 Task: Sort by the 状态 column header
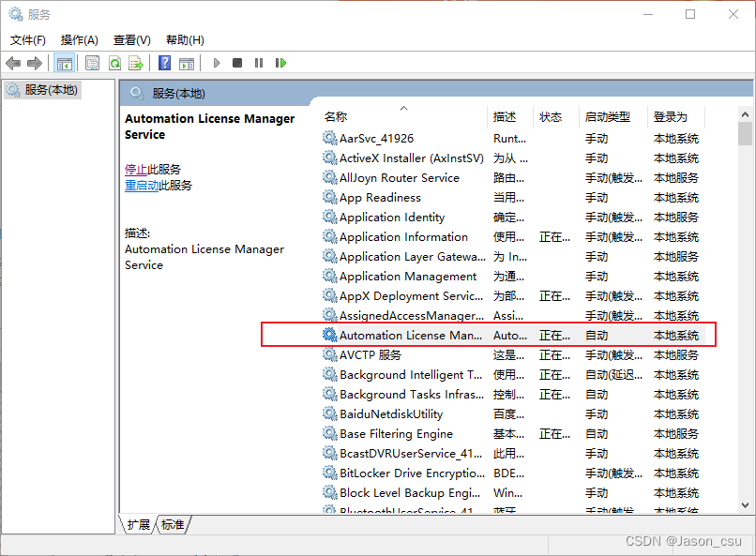tap(552, 116)
